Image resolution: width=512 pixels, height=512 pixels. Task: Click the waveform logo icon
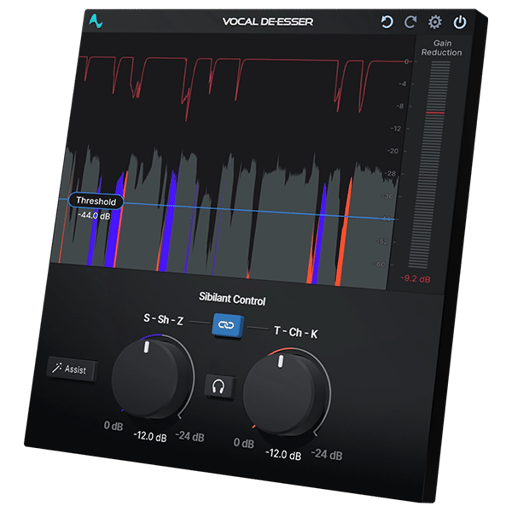(x=96, y=21)
